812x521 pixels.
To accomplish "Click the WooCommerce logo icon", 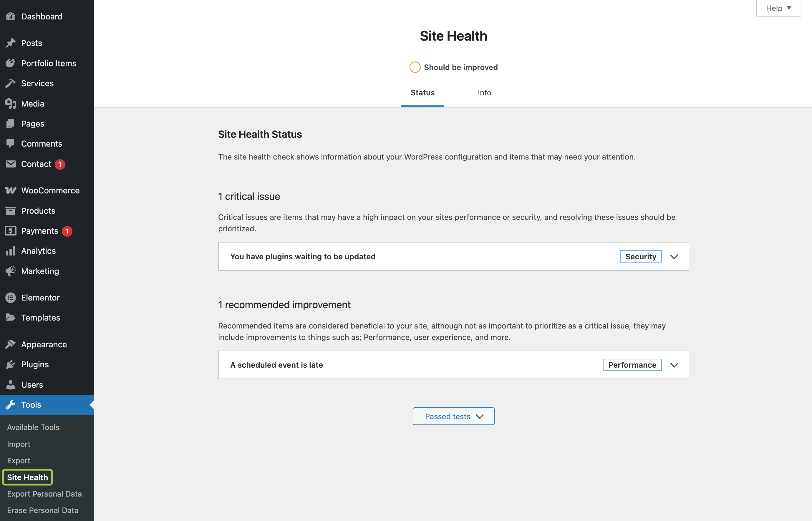I will click(x=11, y=190).
